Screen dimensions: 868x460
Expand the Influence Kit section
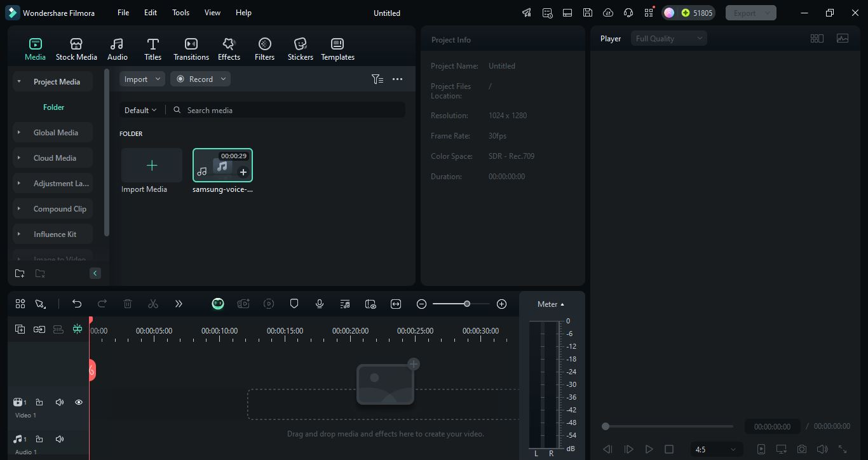pyautogui.click(x=19, y=234)
